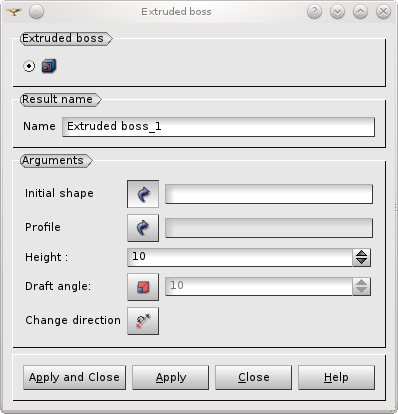398x414 pixels.
Task: Click the Initial shape selection arrow button
Action: 143,194
